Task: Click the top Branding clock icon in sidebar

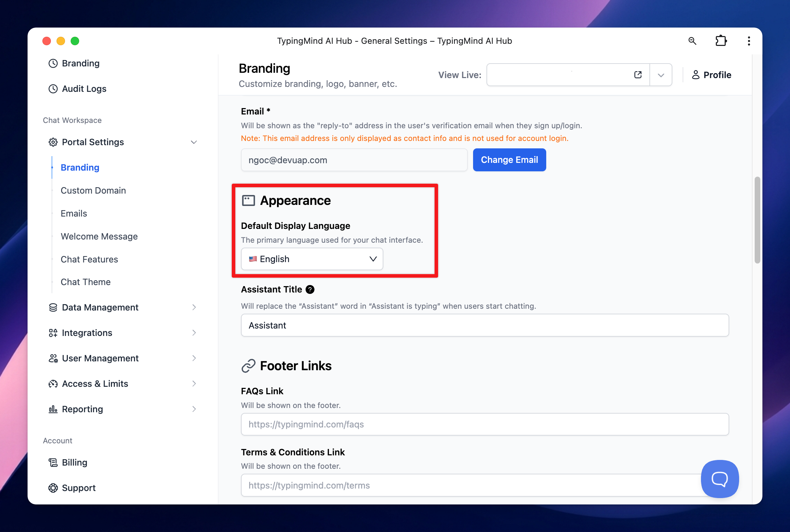Action: tap(53, 63)
